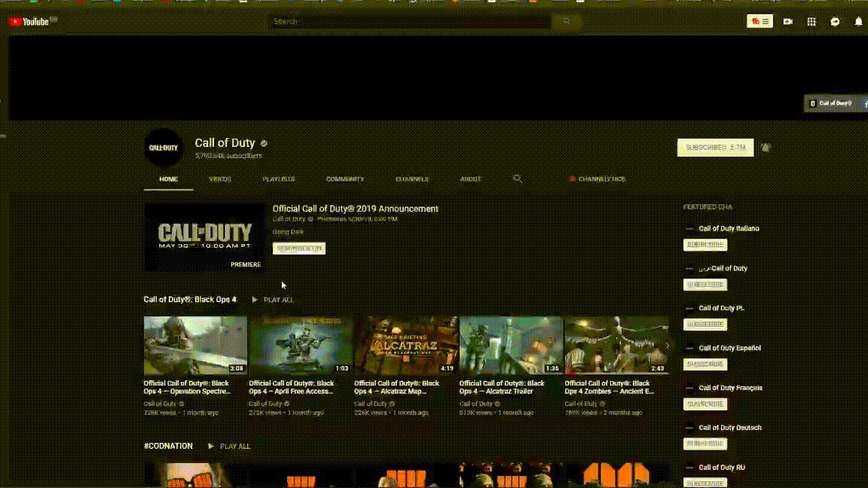Open Call of Duty Français channel
This screenshot has height=488, width=868.
[731, 388]
